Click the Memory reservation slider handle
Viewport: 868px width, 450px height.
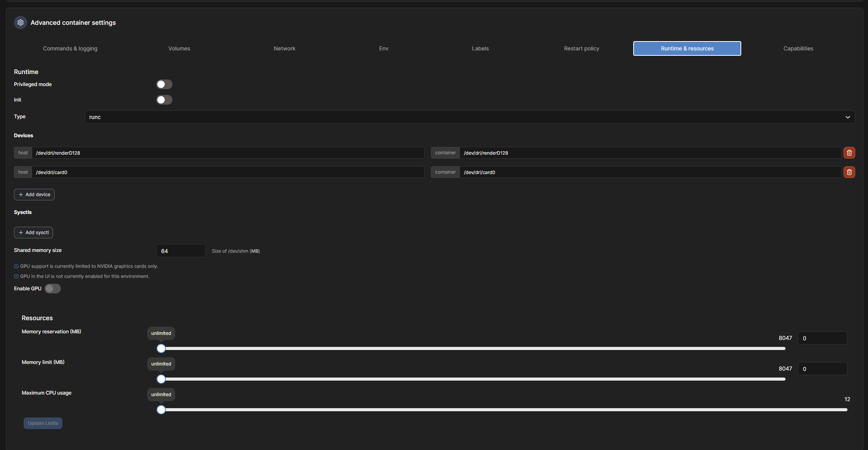(161, 348)
